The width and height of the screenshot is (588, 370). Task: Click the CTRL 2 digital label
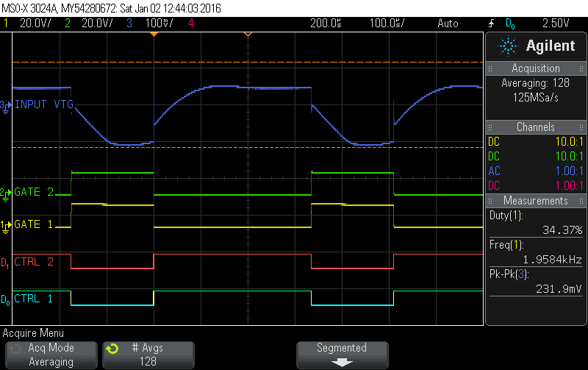coord(34,262)
